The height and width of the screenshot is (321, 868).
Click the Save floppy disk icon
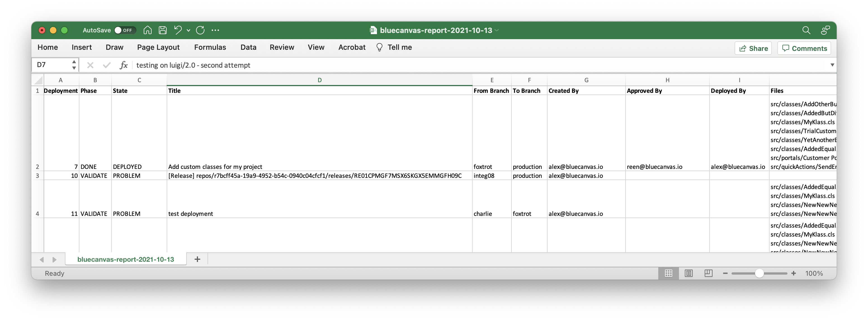point(163,30)
